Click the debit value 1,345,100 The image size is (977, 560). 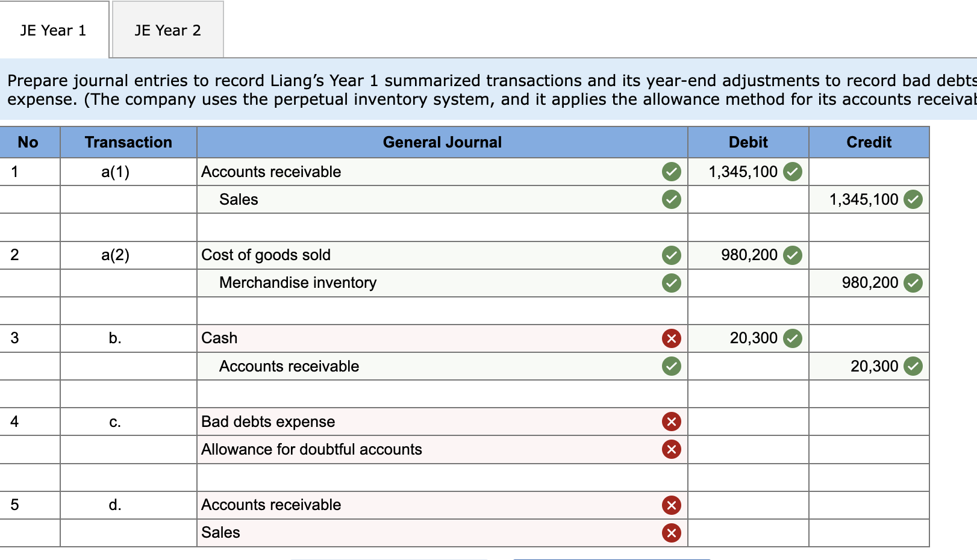click(743, 172)
